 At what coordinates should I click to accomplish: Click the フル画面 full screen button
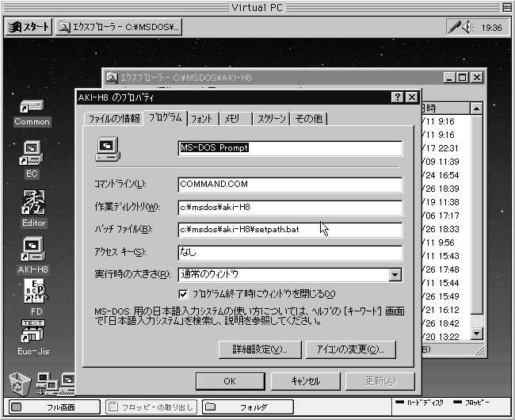click(x=54, y=407)
